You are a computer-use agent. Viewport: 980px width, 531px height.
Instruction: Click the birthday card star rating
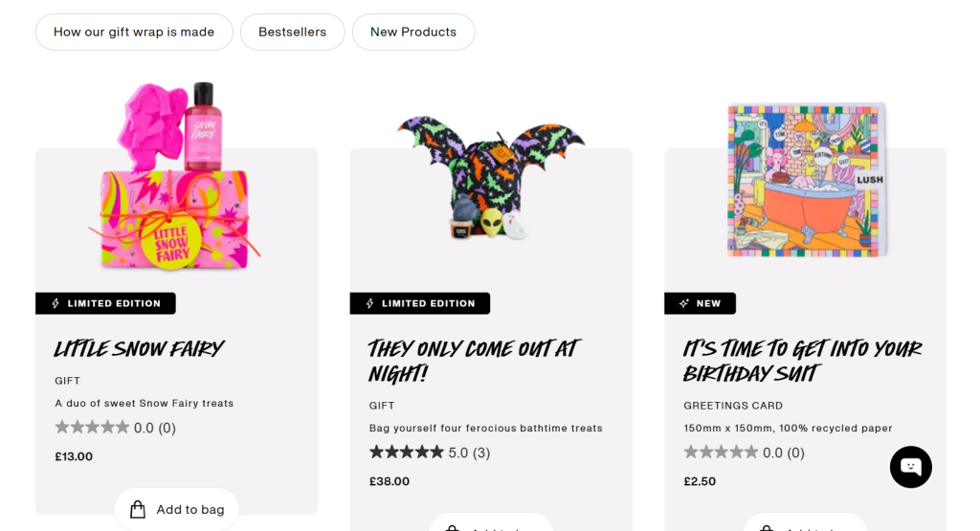pyautogui.click(x=721, y=453)
